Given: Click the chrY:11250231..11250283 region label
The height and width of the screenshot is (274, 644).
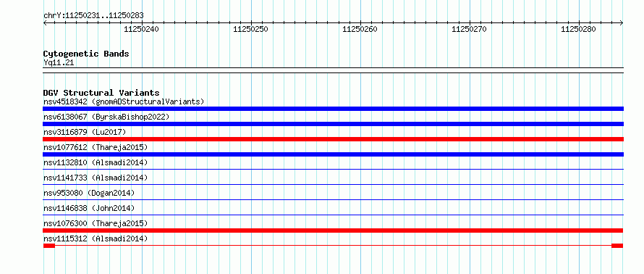Looking at the screenshot, I should 93,15.
